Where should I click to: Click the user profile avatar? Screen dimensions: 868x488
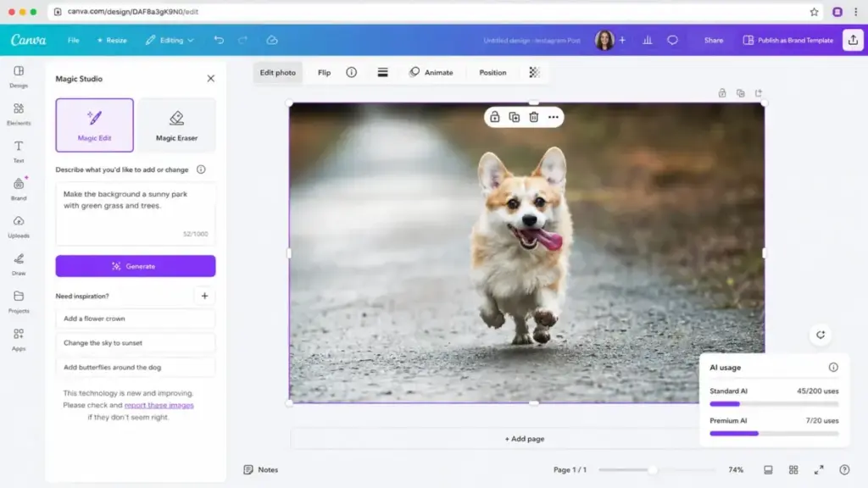(x=604, y=40)
